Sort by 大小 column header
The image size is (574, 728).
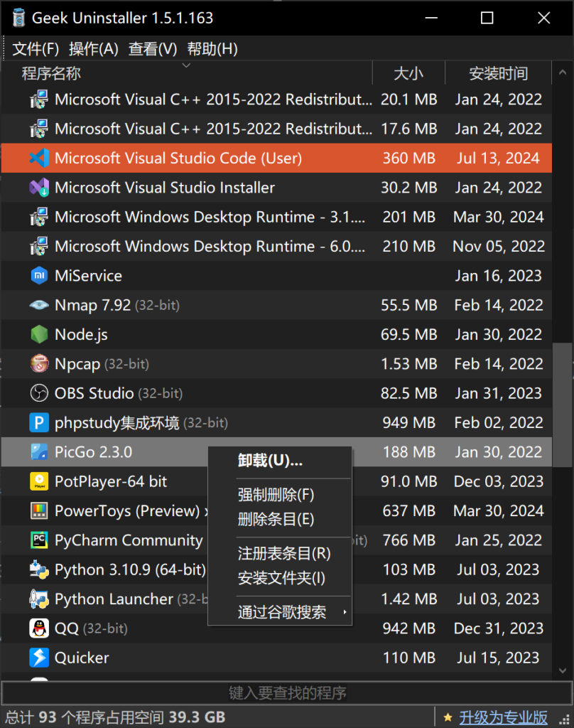pyautogui.click(x=408, y=73)
